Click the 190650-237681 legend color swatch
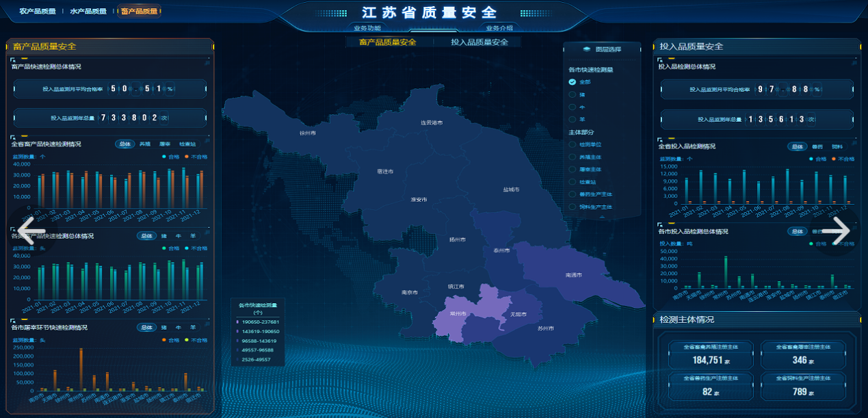 pyautogui.click(x=237, y=322)
